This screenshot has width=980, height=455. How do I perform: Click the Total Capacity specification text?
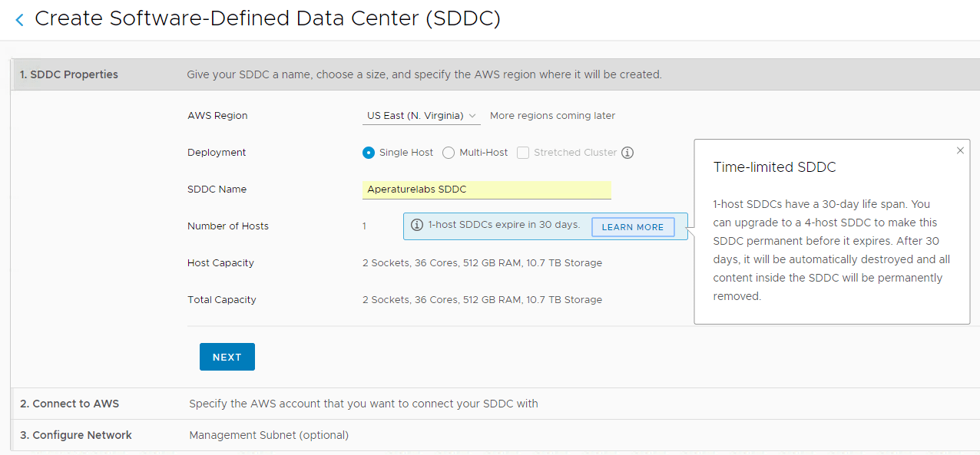point(482,300)
